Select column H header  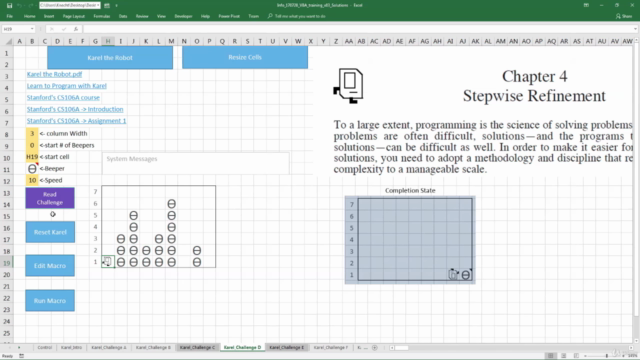pos(108,41)
